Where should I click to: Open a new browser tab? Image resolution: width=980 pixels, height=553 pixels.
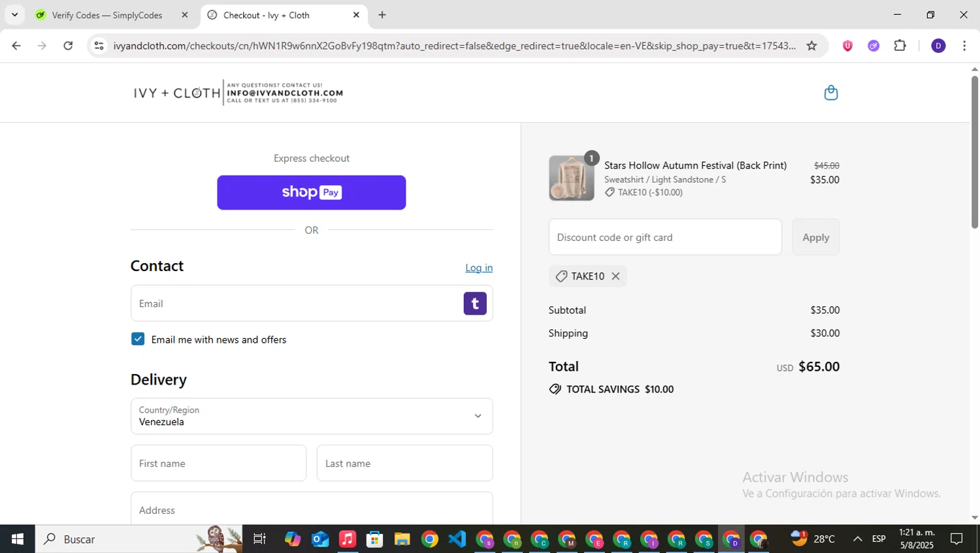coord(382,15)
